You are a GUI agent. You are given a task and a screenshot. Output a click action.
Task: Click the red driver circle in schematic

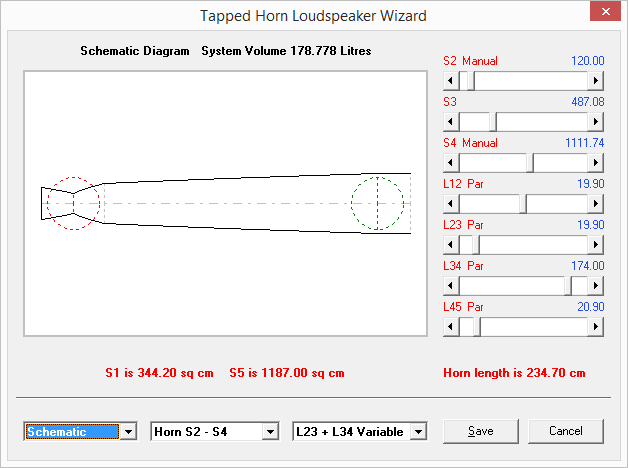pos(73,203)
